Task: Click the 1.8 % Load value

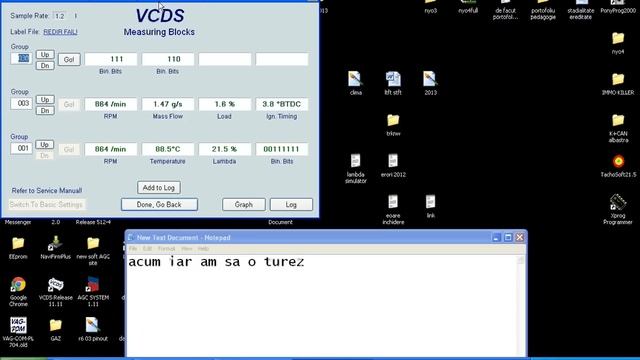Action: tap(224, 104)
